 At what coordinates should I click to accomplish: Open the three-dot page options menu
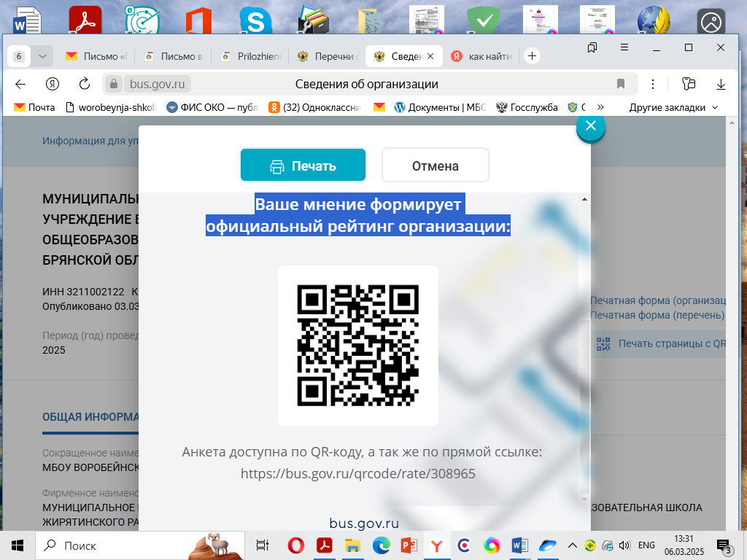[653, 85]
